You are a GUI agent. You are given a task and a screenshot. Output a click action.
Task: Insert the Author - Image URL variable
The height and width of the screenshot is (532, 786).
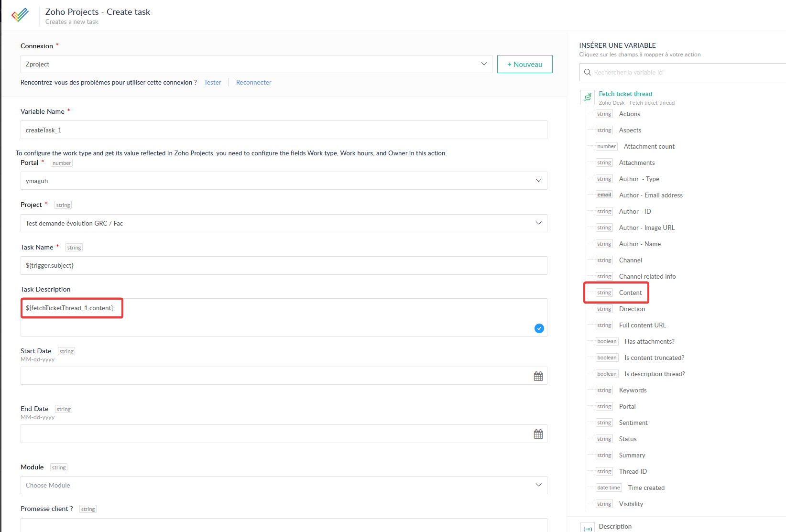click(x=647, y=228)
